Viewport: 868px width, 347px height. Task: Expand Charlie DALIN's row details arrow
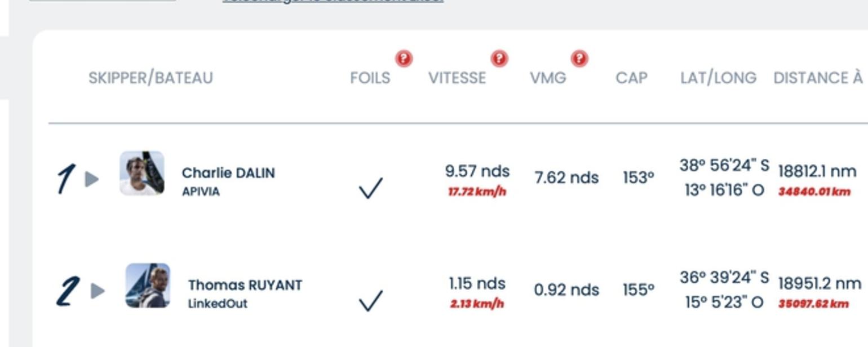coord(92,179)
